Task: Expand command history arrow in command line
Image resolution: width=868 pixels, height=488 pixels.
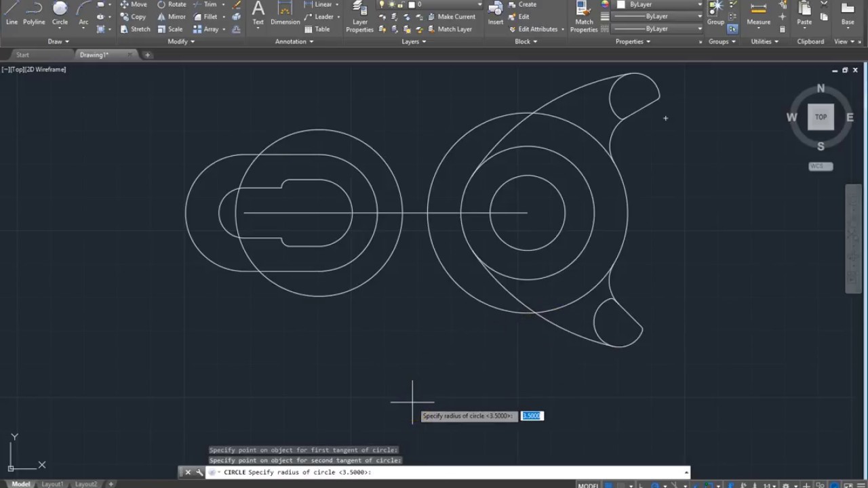Action: pyautogui.click(x=686, y=472)
